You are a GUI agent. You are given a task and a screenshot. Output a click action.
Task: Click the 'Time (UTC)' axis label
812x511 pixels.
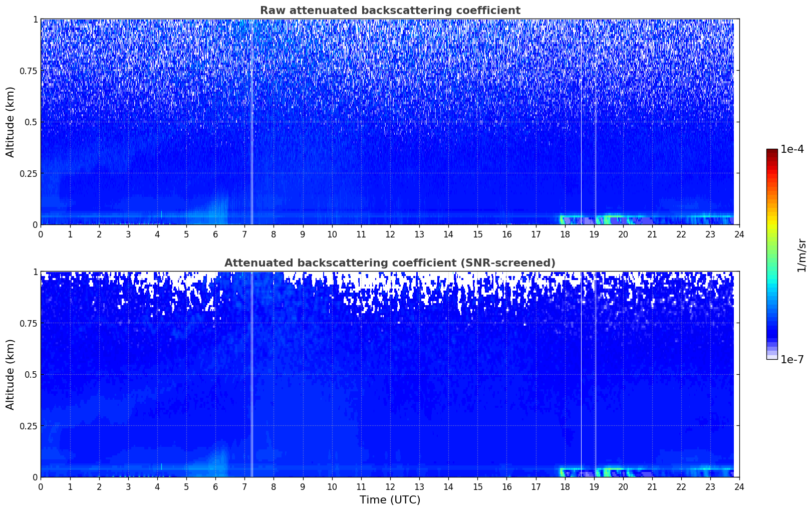click(390, 500)
